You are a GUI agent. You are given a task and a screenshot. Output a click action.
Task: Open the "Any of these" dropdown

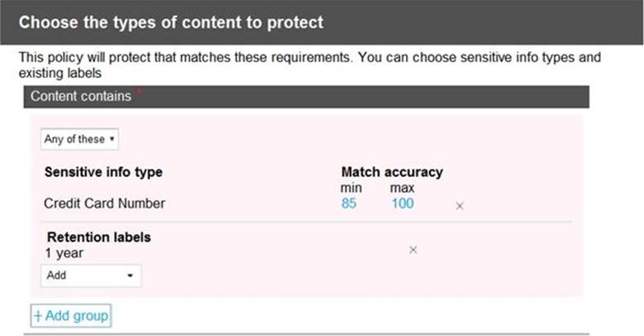[x=79, y=139]
